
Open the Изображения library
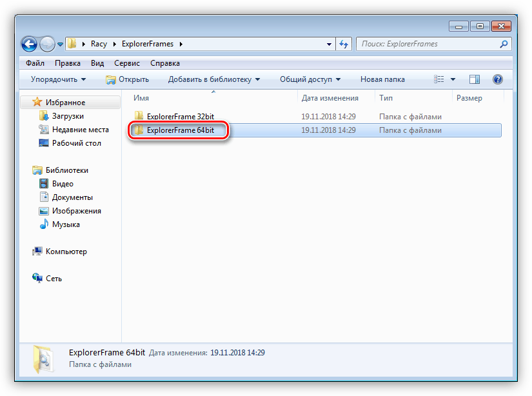click(x=77, y=211)
